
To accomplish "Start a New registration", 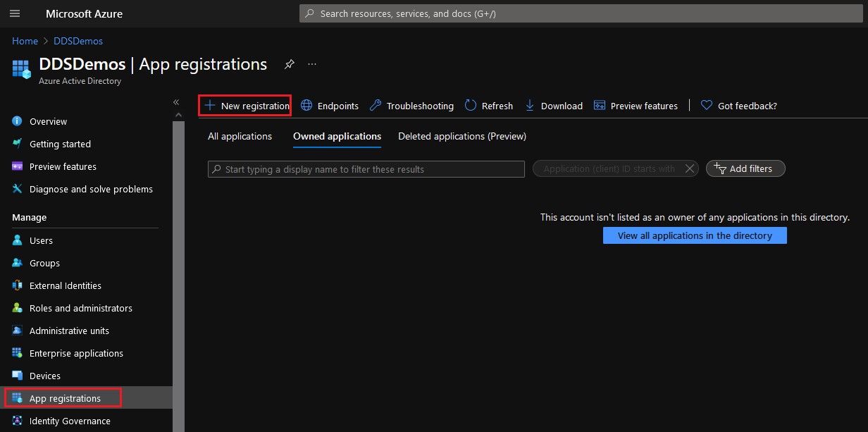I will pos(244,105).
